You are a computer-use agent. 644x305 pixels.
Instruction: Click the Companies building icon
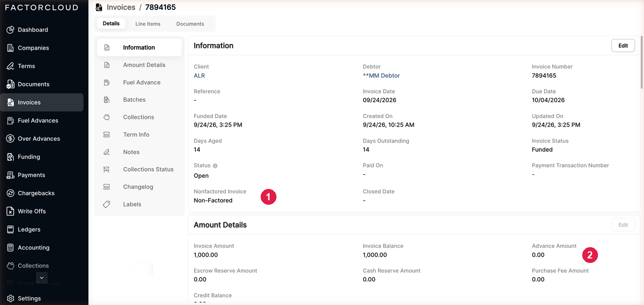point(10,48)
